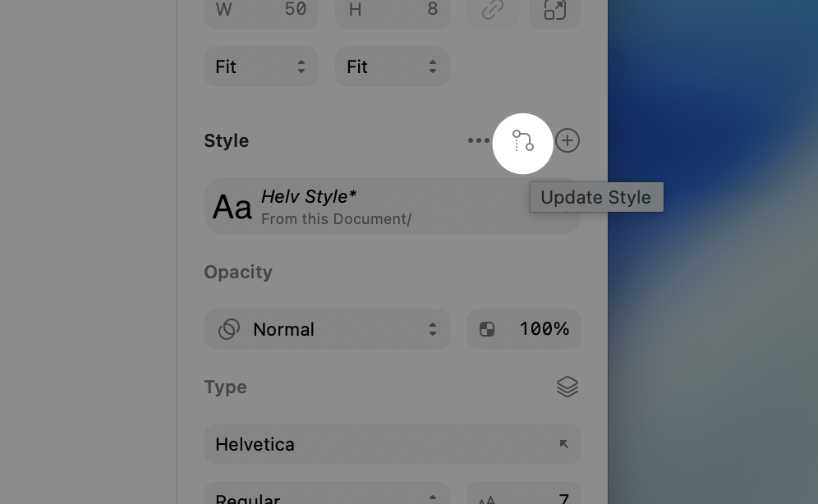Screen dimensions: 818x504
Task: Click the opacity icon next to 100%
Action: coord(487,328)
